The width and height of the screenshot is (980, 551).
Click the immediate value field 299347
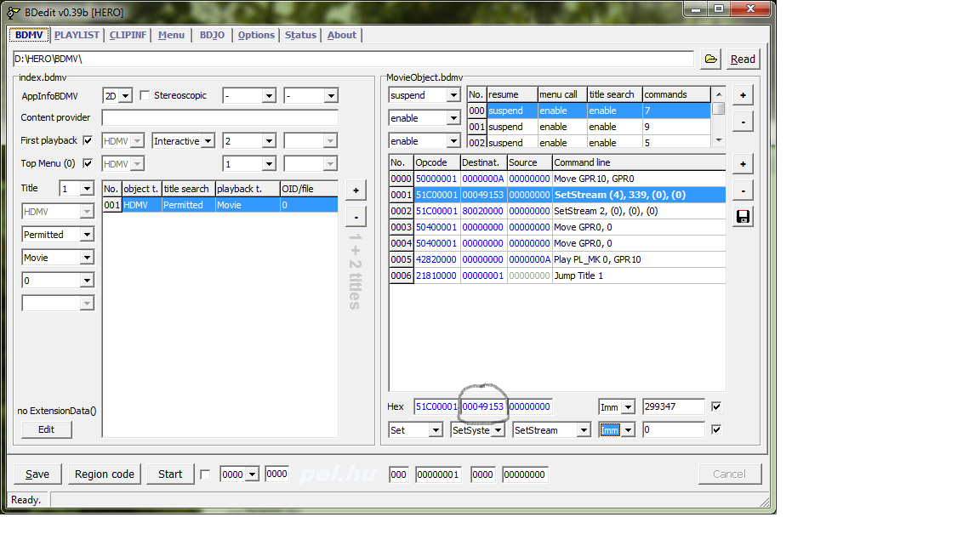point(674,406)
